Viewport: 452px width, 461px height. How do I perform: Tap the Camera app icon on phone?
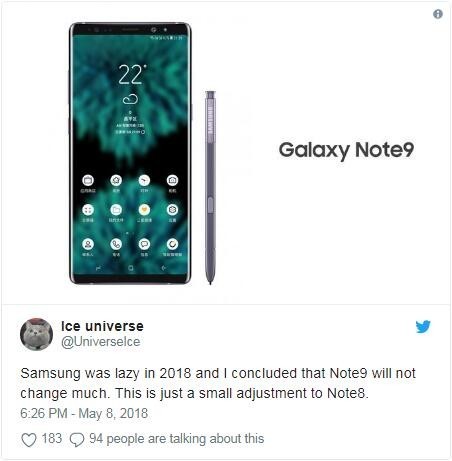point(172,180)
